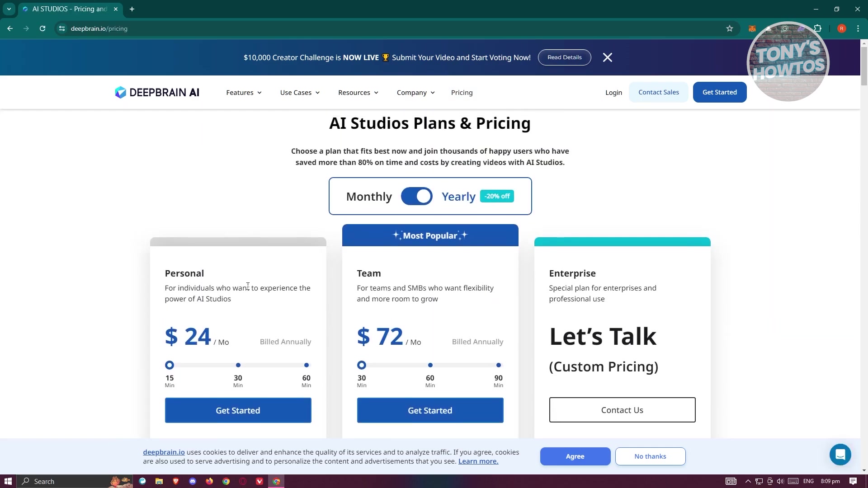The height and width of the screenshot is (488, 868).
Task: Open the Learn more cookie link
Action: click(478, 461)
